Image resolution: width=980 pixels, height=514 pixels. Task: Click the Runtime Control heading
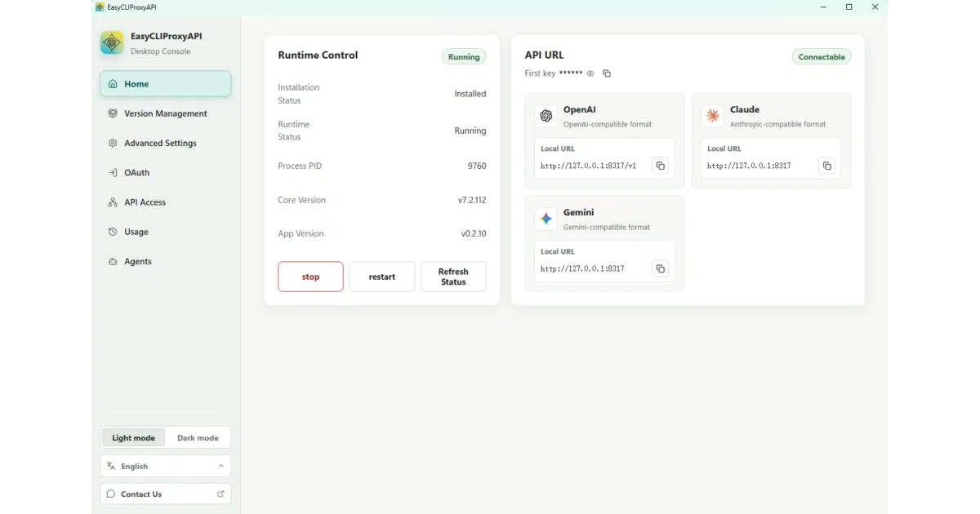318,55
